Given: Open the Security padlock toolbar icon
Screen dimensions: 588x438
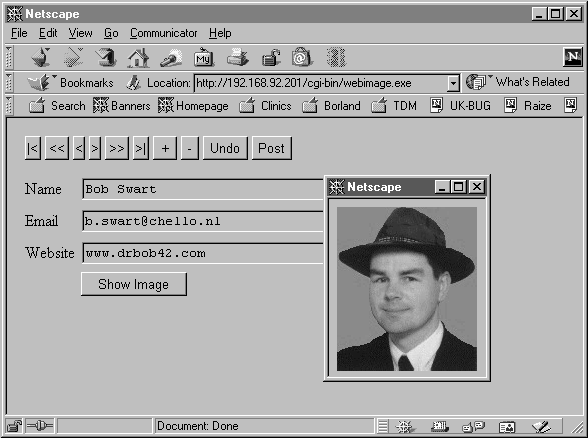Looking at the screenshot, I should pos(271,58).
